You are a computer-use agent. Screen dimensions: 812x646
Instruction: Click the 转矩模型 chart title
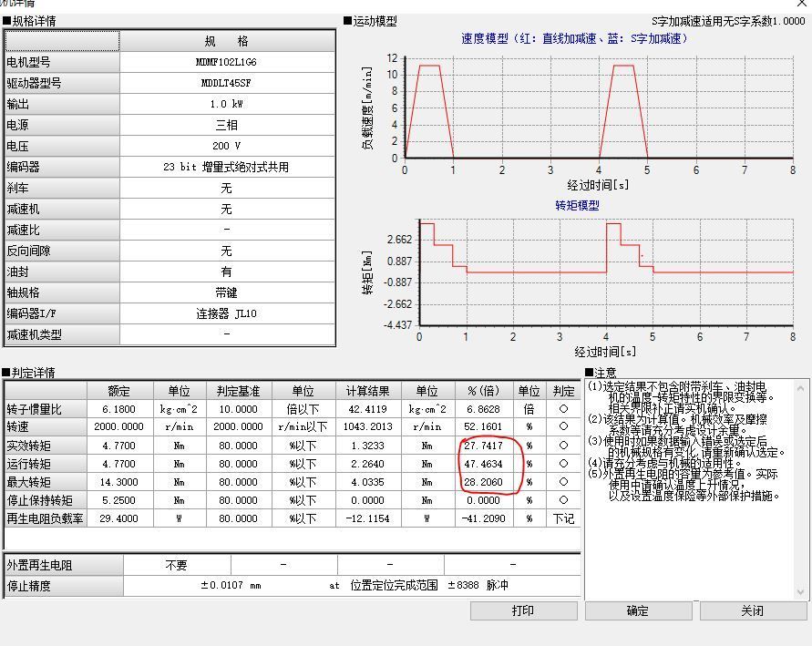point(578,206)
